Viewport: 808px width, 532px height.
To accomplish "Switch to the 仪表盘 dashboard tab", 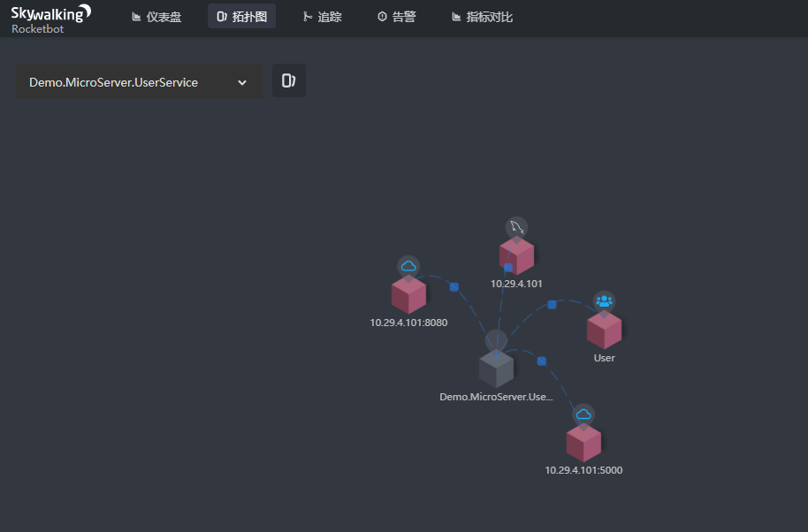I will click(x=156, y=15).
